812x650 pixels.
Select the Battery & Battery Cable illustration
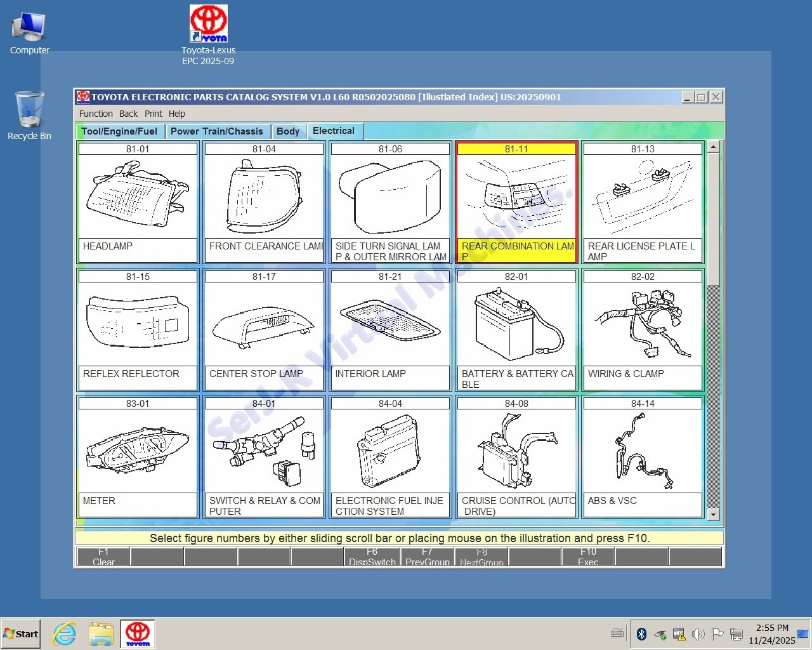coord(516,324)
